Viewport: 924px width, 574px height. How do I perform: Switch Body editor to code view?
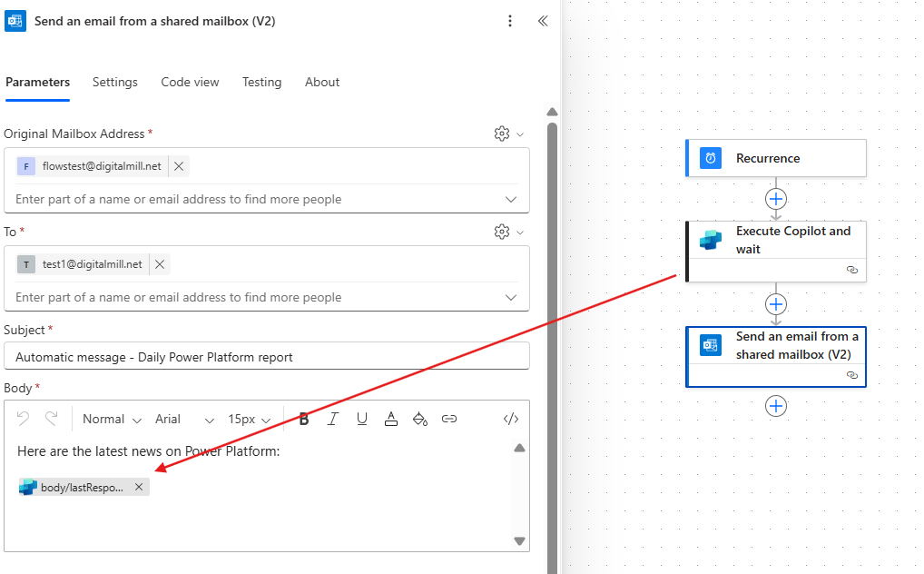coord(511,419)
